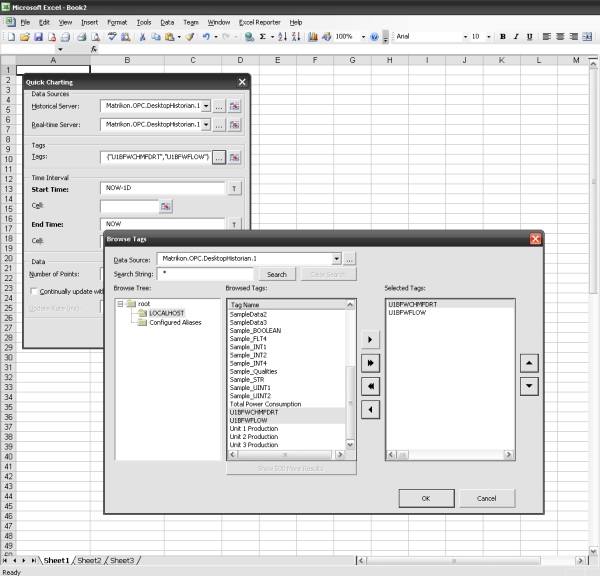
Task: Open the Insert menu
Action: coord(89,23)
